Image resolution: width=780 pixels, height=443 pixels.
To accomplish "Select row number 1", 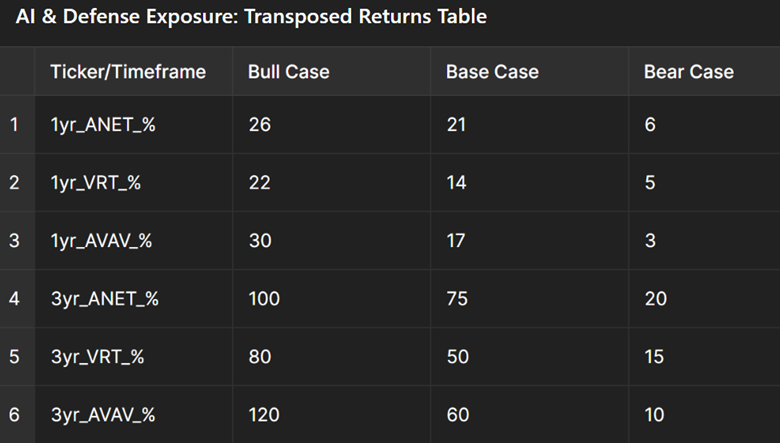I will coord(15,125).
